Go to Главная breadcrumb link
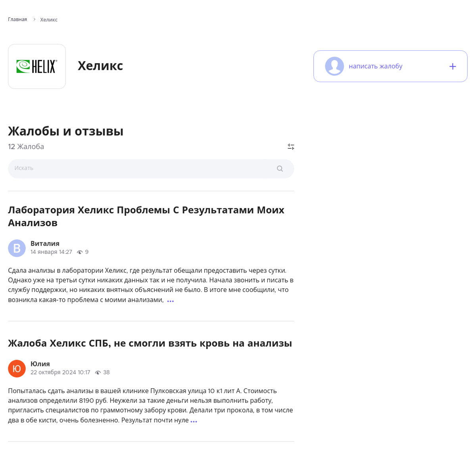 pos(17,19)
